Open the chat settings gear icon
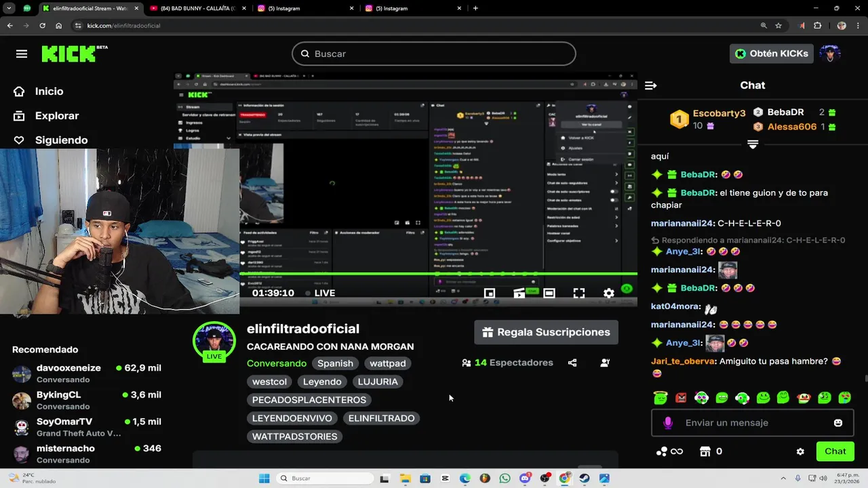This screenshot has height=488, width=868. click(800, 451)
